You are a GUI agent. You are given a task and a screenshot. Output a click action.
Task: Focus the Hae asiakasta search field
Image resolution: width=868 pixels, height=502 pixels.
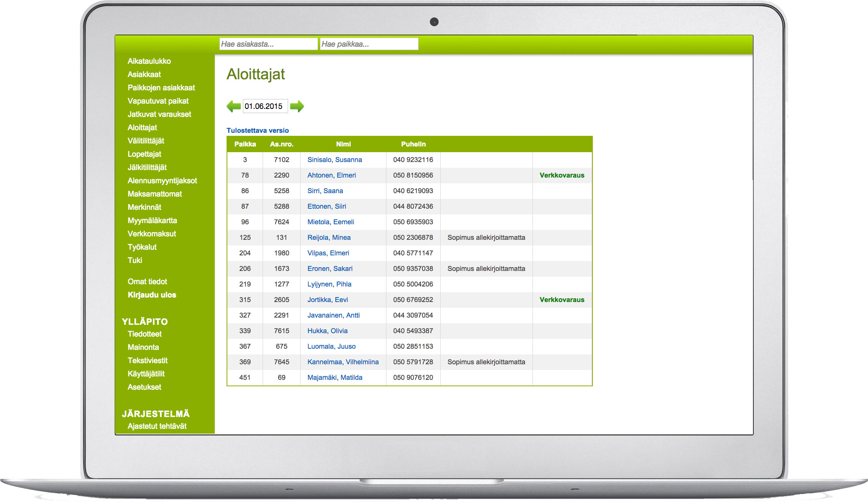268,44
